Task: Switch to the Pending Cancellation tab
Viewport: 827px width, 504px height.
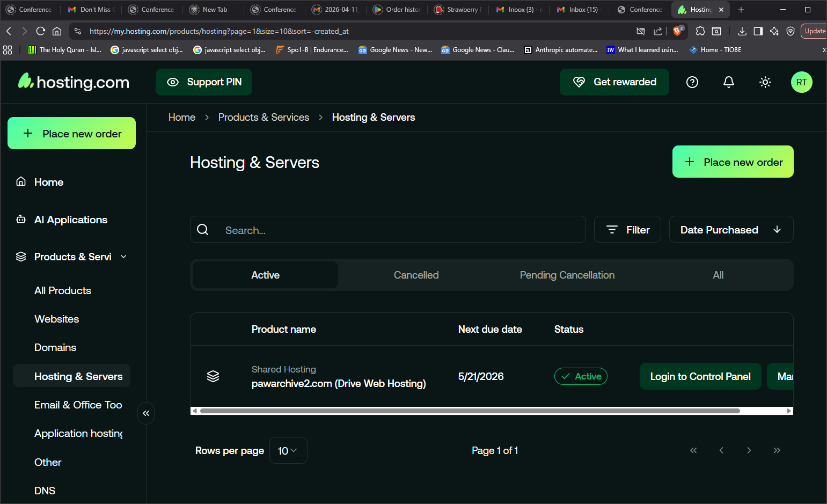Action: tap(567, 275)
